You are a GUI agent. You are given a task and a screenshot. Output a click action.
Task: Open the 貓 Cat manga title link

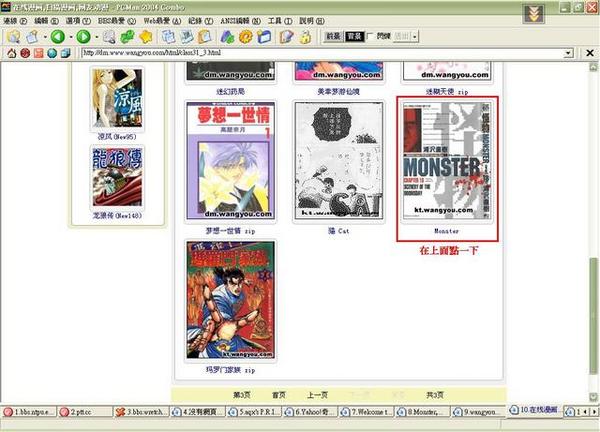click(x=339, y=231)
